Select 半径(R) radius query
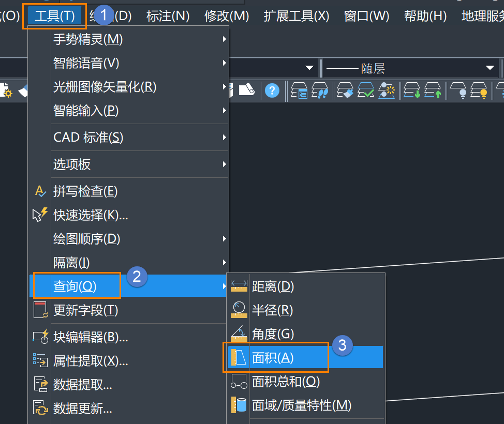 point(305,310)
